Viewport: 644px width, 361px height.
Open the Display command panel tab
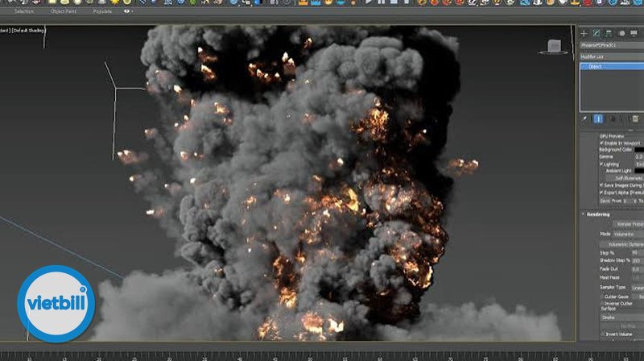point(634,33)
